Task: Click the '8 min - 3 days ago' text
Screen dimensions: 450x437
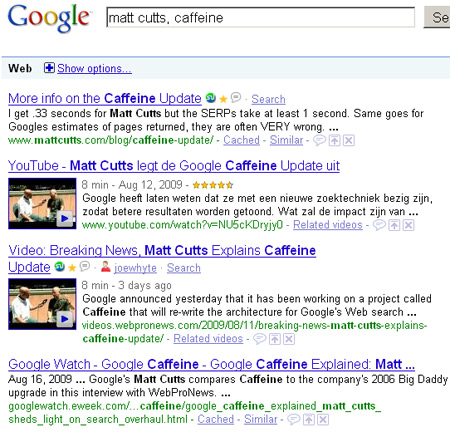Action: coord(127,285)
